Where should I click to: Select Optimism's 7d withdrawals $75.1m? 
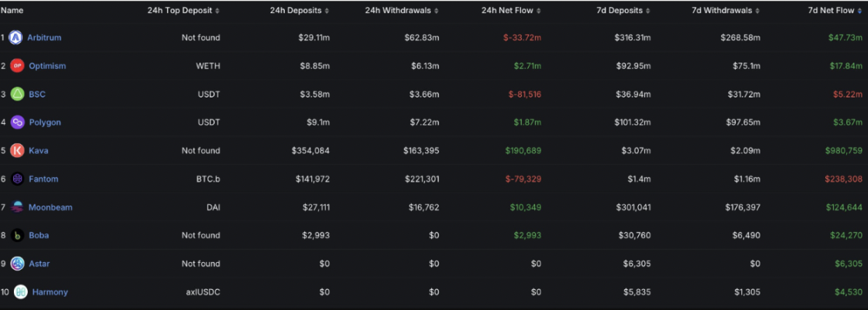tap(745, 66)
